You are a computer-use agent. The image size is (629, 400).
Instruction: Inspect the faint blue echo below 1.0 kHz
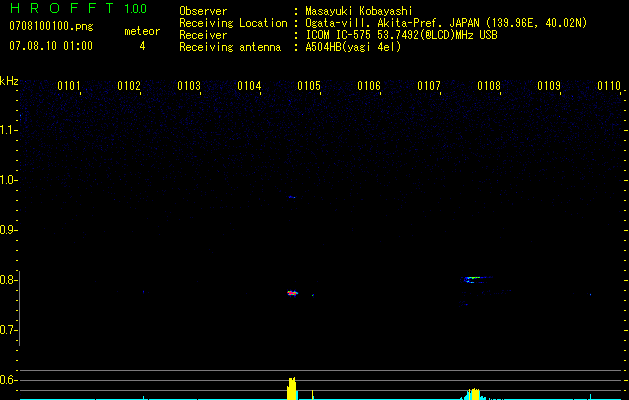[x=292, y=197]
